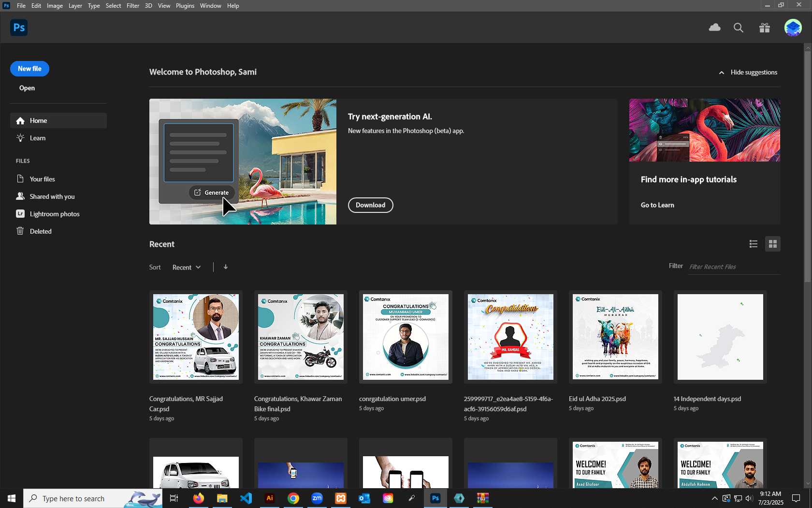Viewport: 812px width, 508px height.
Task: Collapse suggestions with Hide suggestions
Action: [748, 72]
